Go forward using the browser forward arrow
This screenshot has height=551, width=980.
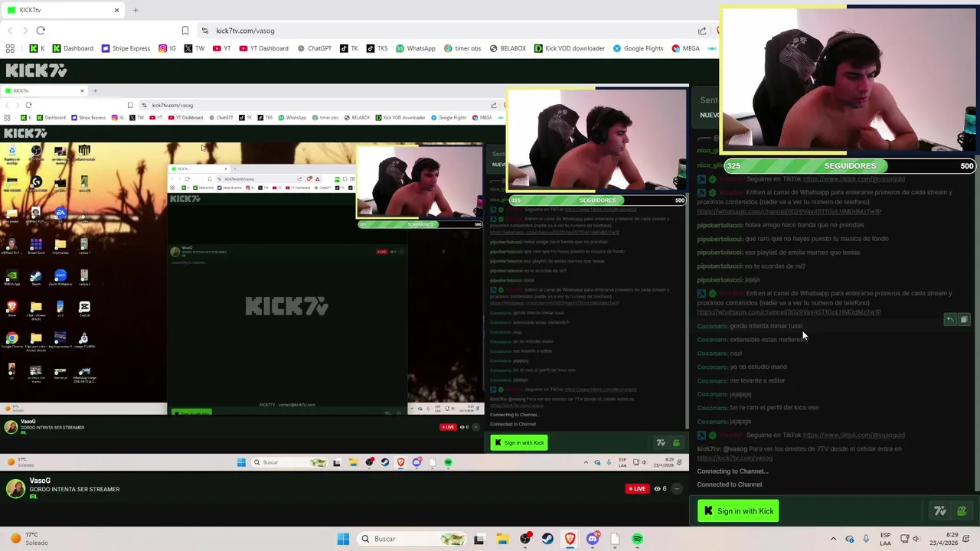click(x=25, y=31)
